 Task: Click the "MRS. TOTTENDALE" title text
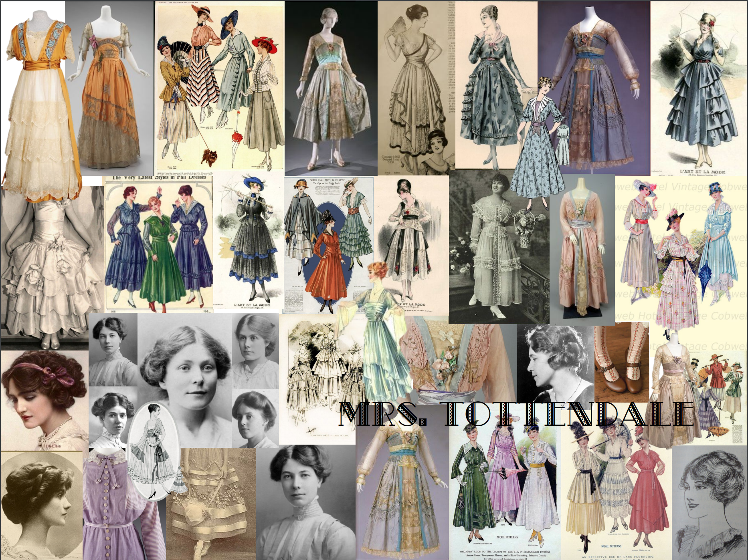click(516, 415)
